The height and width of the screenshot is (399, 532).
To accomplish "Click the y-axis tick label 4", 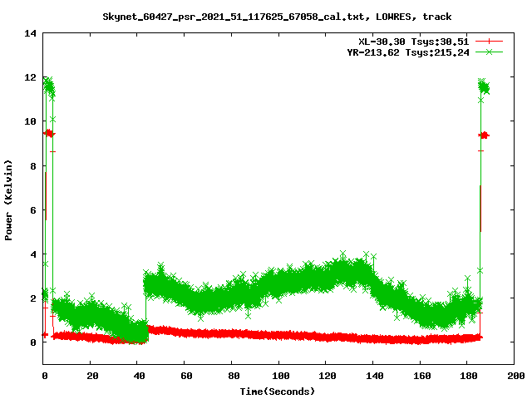I will point(33,254).
